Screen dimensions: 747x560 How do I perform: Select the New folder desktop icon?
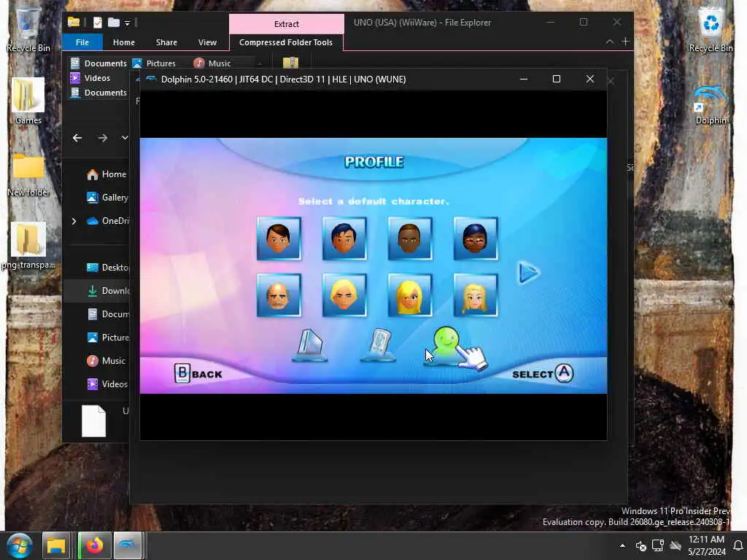(x=28, y=175)
